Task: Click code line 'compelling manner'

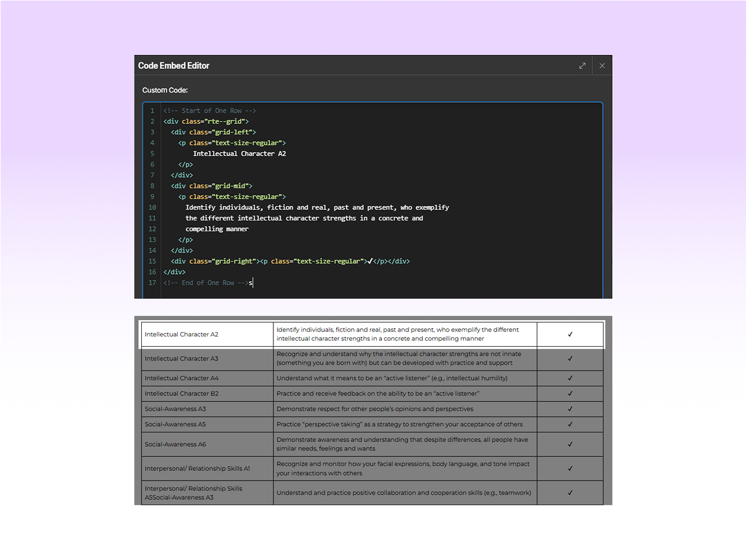Action: point(217,229)
